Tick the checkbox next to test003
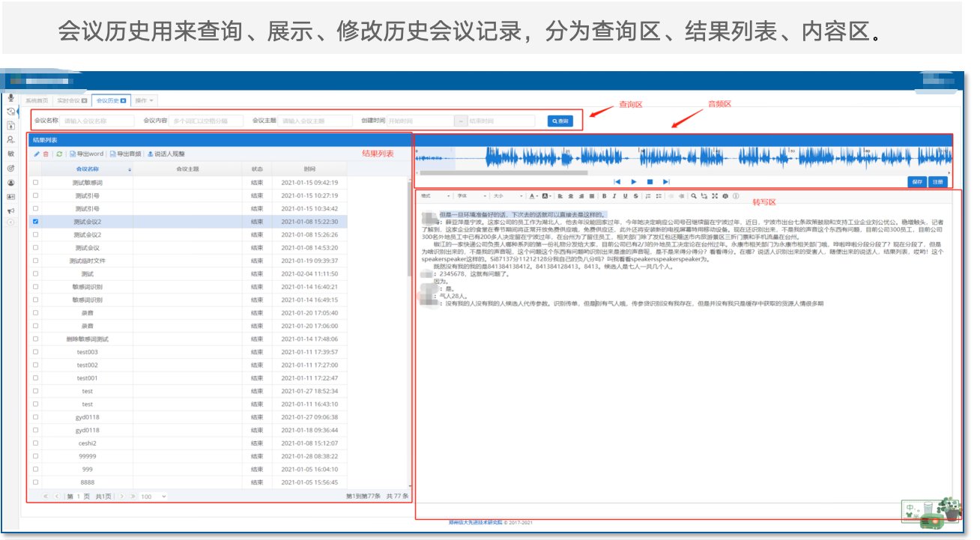Viewport: 980px width, 540px height. click(x=35, y=352)
